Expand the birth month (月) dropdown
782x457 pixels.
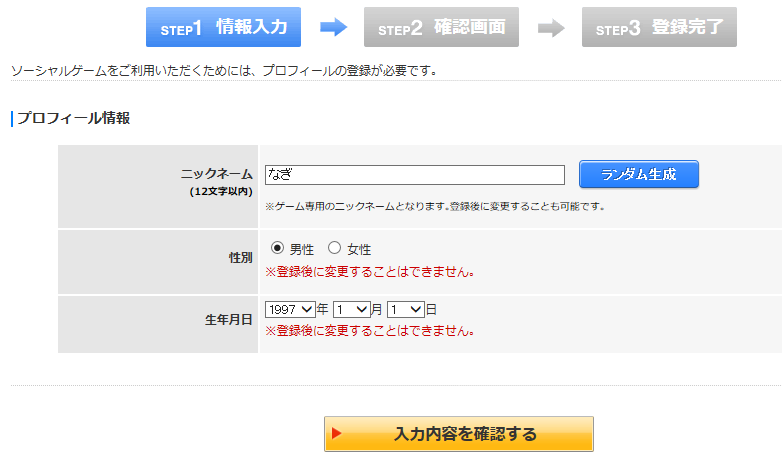351,310
